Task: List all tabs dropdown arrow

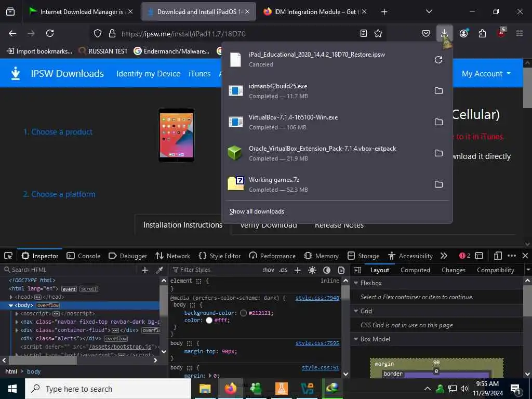Action: click(429, 11)
